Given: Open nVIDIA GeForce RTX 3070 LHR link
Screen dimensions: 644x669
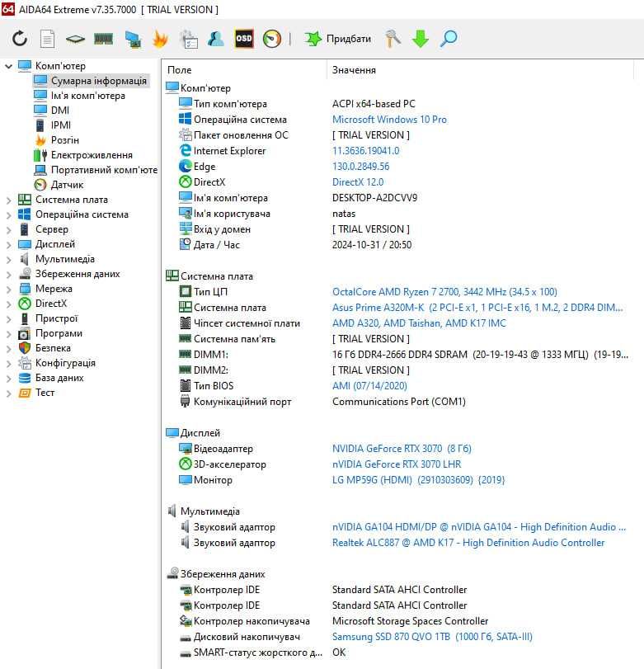Looking at the screenshot, I should [x=397, y=464].
